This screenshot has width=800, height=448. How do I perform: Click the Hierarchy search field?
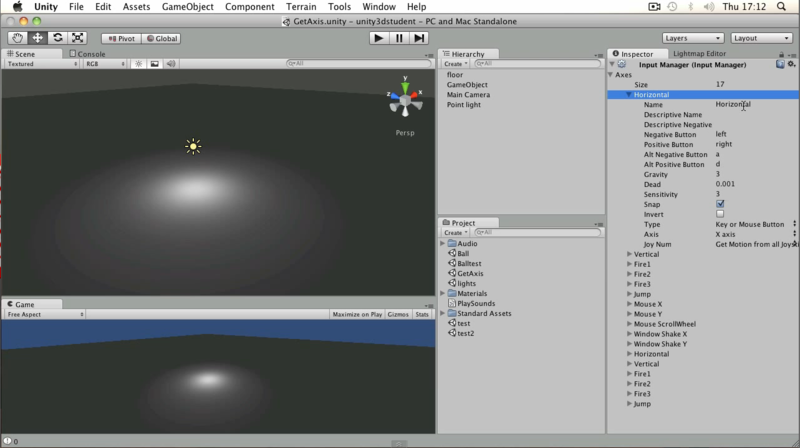tap(538, 64)
